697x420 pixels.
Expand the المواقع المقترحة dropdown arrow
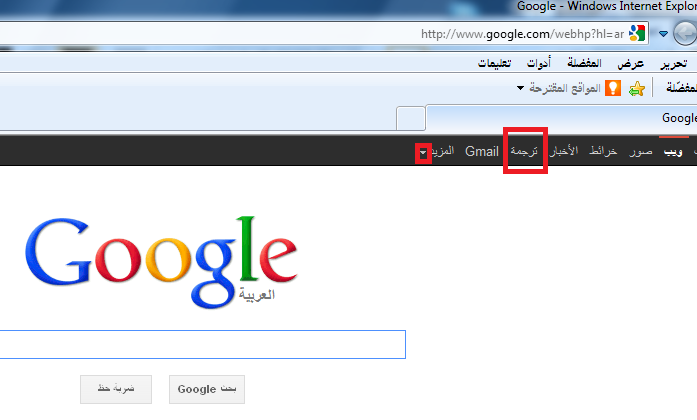point(520,88)
